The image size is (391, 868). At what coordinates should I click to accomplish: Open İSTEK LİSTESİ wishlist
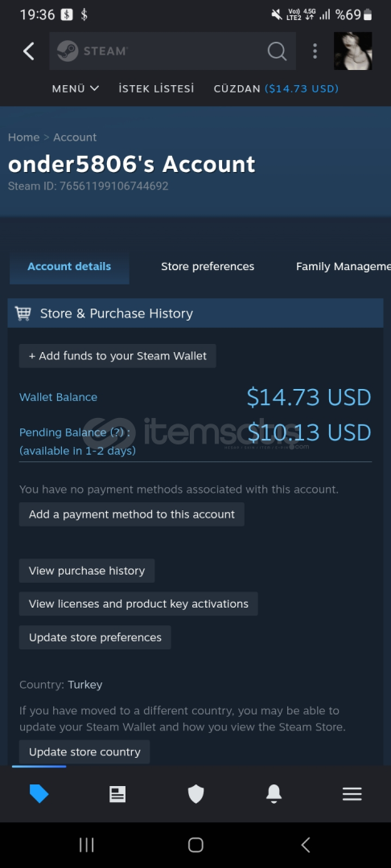point(156,88)
